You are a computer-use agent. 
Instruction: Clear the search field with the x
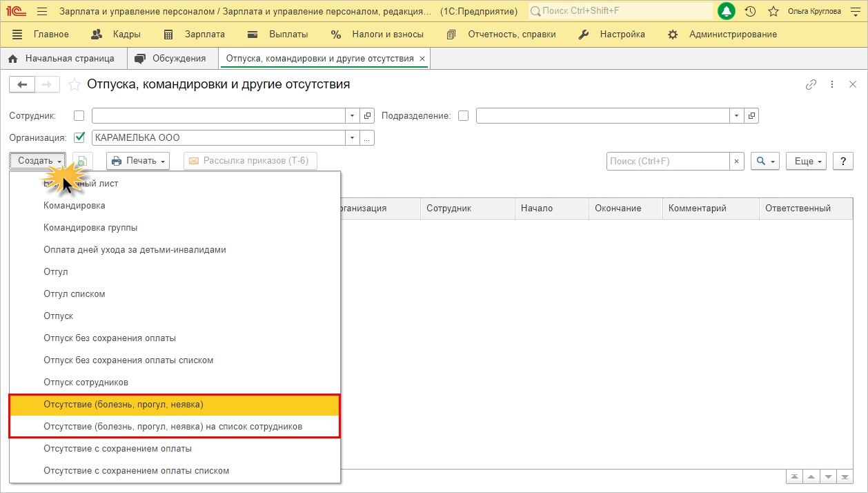(737, 161)
